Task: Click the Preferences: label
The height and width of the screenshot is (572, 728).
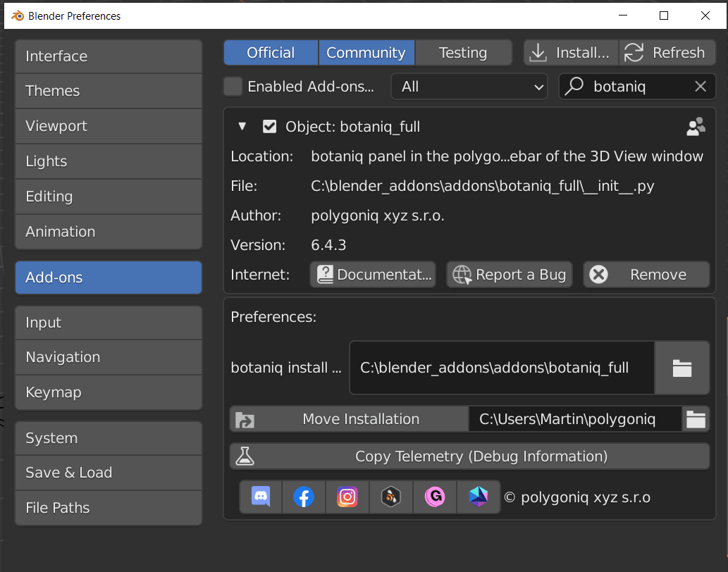Action: pos(273,317)
